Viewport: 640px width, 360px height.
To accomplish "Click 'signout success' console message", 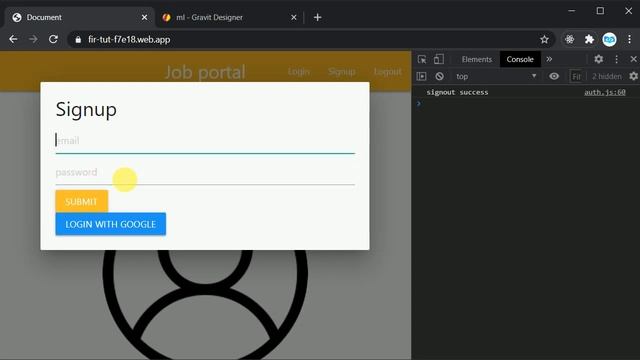I will 457,92.
